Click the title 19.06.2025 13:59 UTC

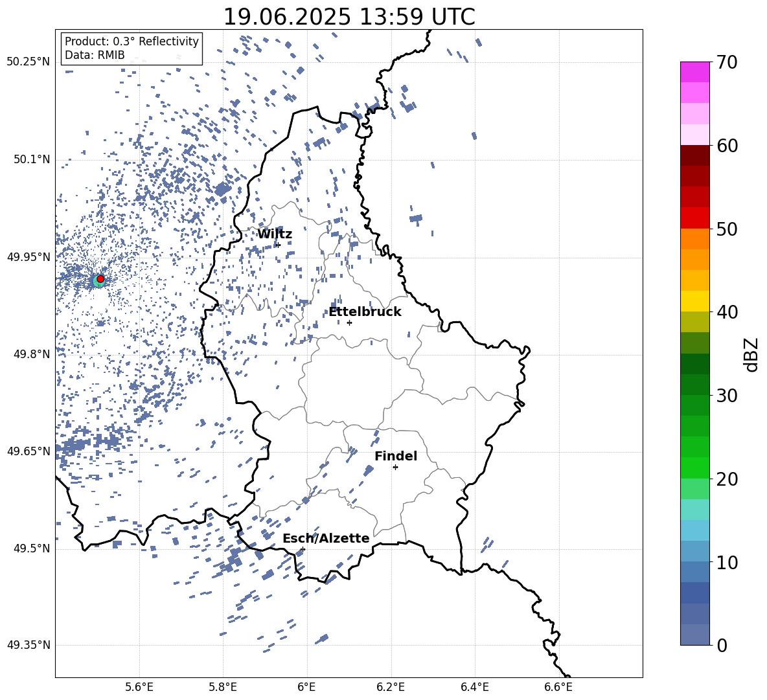coord(349,17)
